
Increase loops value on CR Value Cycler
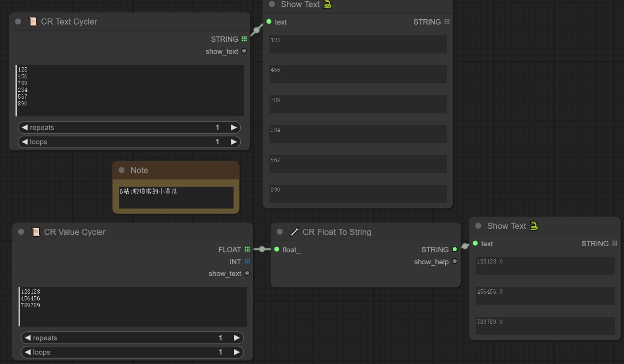pyautogui.click(x=236, y=352)
